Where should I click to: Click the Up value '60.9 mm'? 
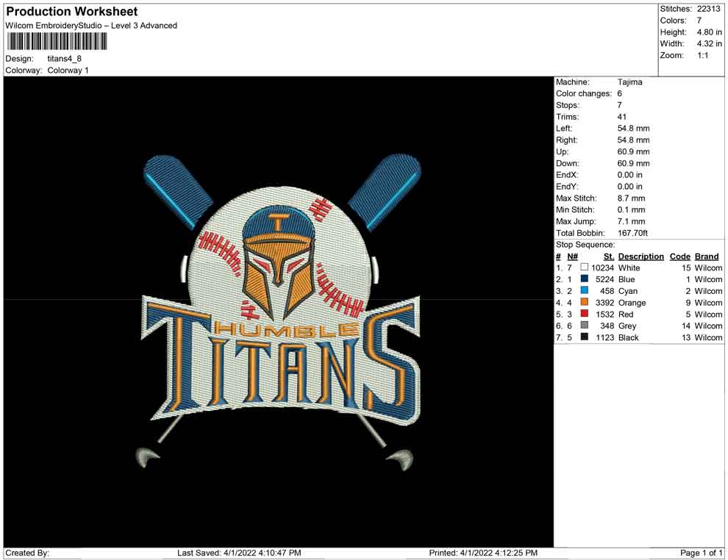[634, 151]
